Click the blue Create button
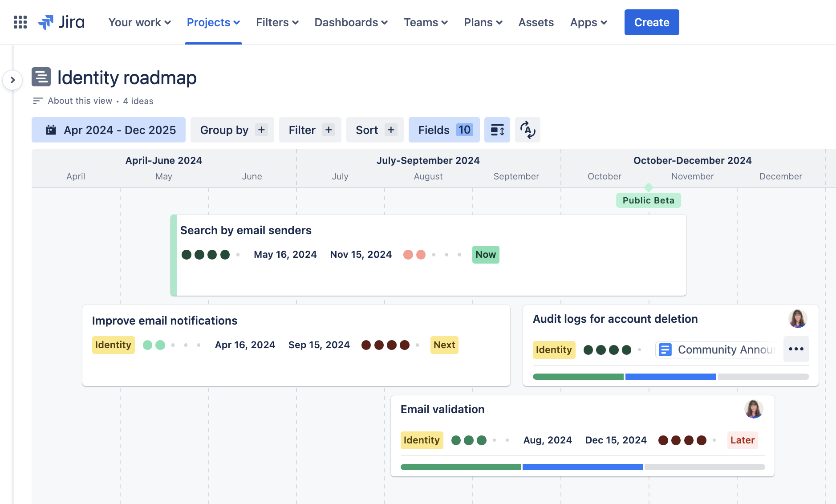Screen dimensions: 836x504 coord(652,22)
